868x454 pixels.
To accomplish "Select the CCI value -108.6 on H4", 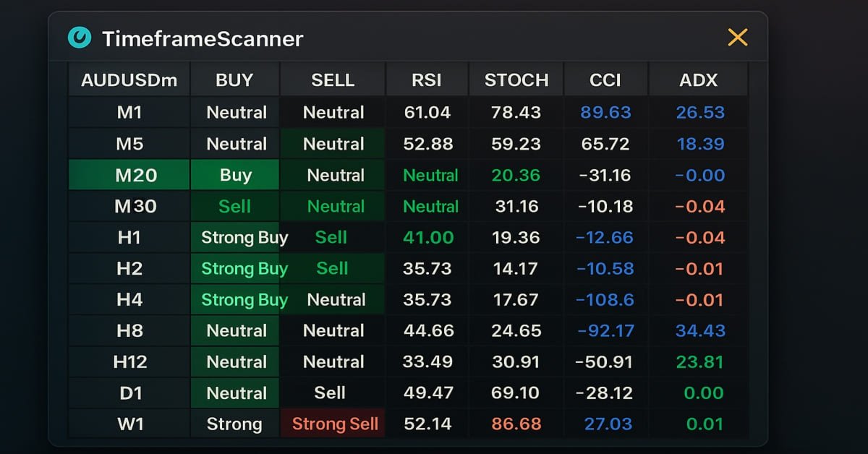I will (605, 299).
